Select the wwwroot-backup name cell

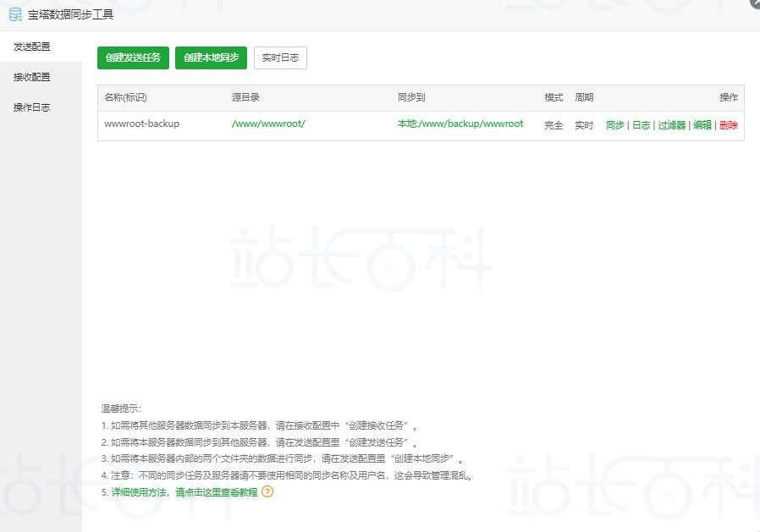(141, 123)
